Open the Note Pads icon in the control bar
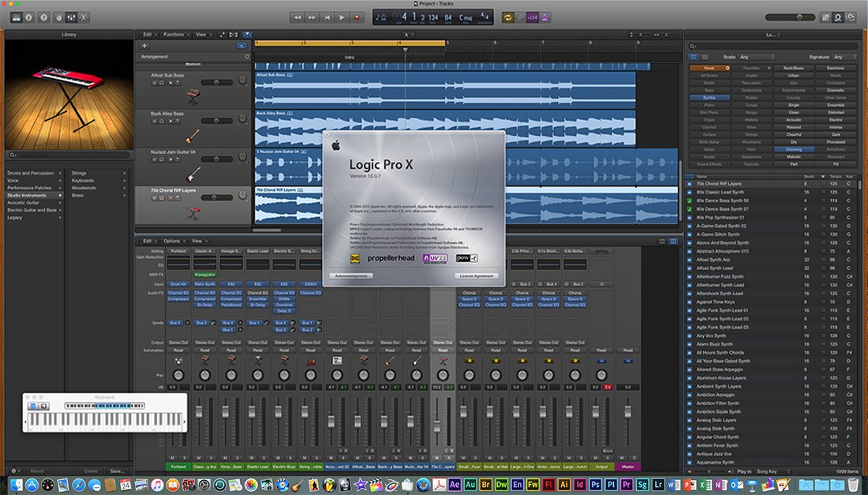 (826, 17)
